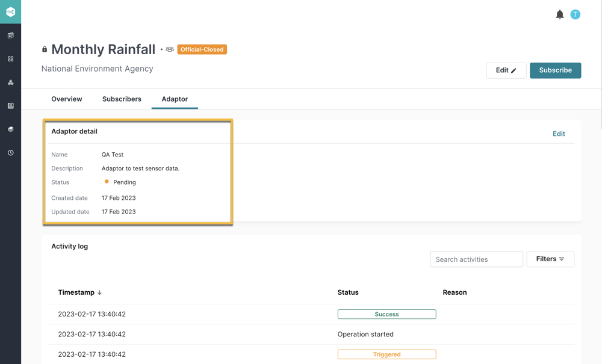
Task: Switch to the Overview tab
Action: pos(66,99)
